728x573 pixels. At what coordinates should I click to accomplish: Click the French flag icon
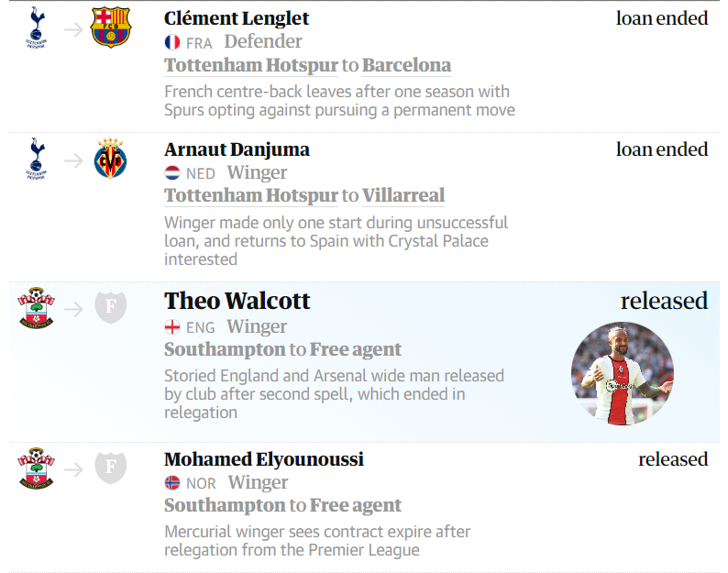click(172, 42)
